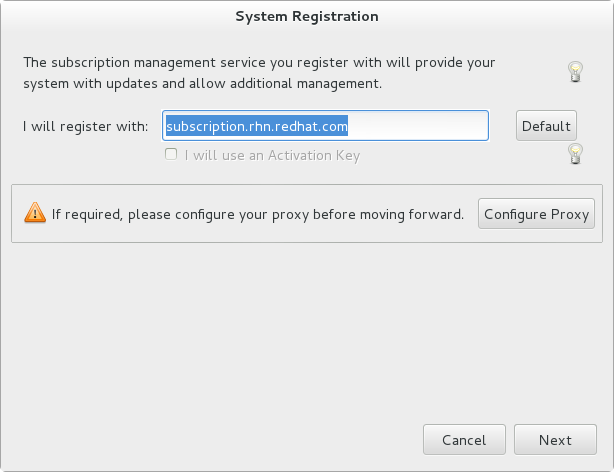614x472 pixels.
Task: Open the Configure Proxy dialog
Action: (x=537, y=213)
